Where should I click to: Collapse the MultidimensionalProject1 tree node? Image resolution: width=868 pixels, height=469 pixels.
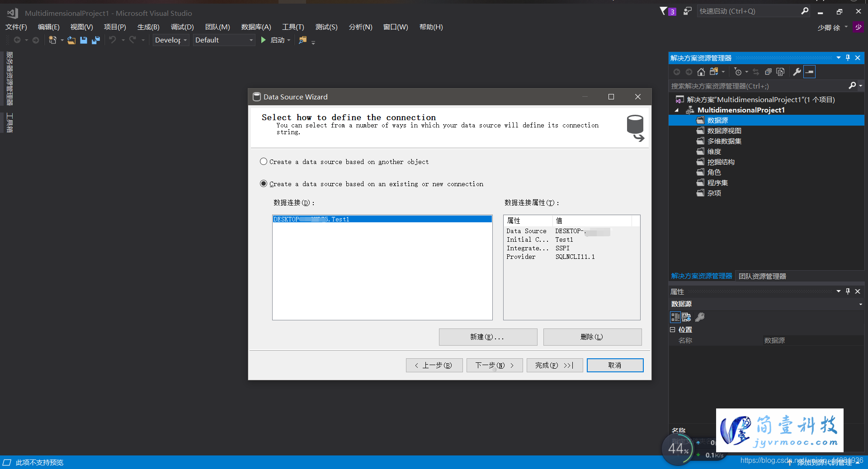(x=677, y=110)
